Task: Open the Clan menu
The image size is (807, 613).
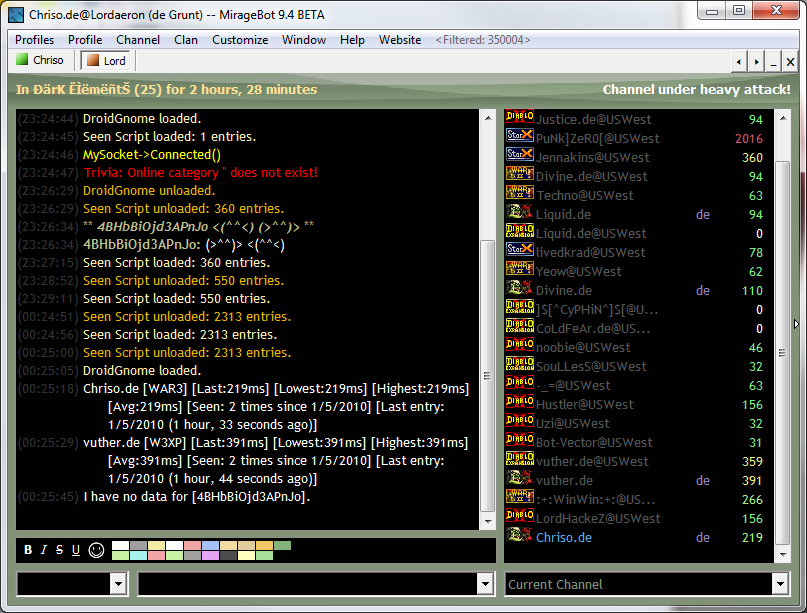Action: tap(186, 40)
